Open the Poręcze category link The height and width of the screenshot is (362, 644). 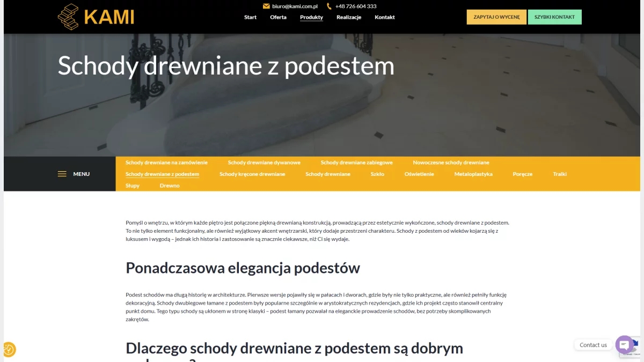(x=523, y=174)
